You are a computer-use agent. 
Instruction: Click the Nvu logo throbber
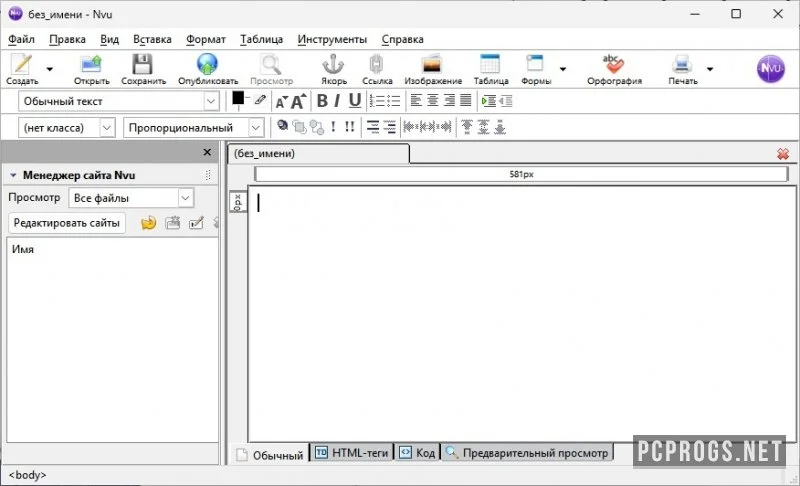click(770, 68)
